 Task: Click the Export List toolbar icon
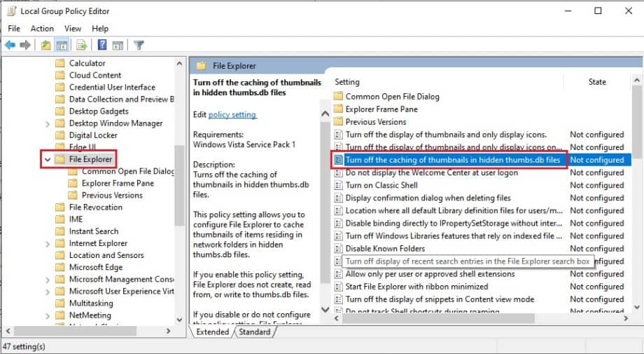(82, 46)
